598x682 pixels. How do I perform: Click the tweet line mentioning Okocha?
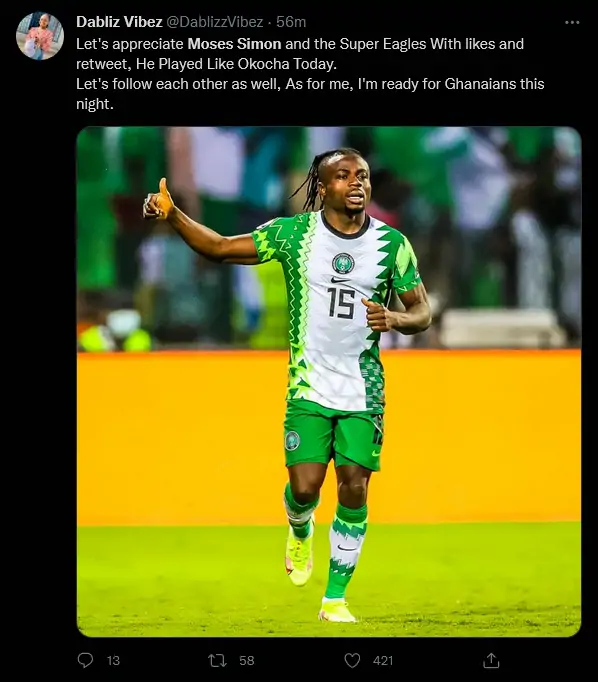click(x=207, y=64)
